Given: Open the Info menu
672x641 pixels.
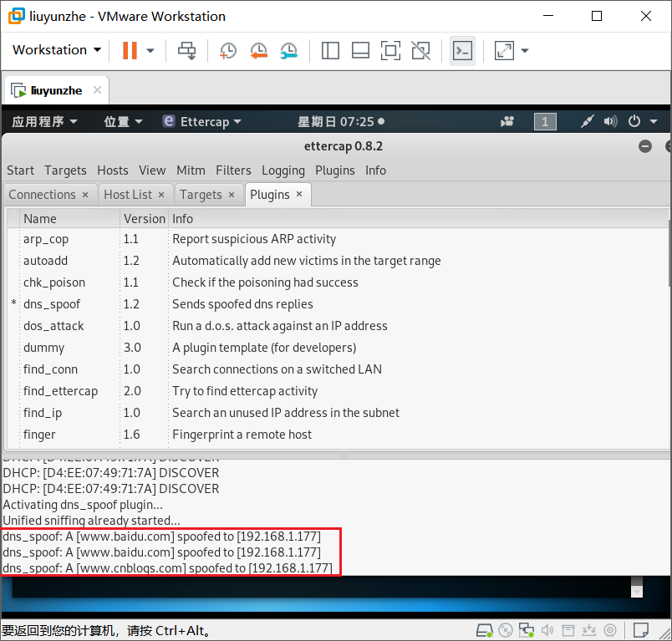Looking at the screenshot, I should 375,170.
